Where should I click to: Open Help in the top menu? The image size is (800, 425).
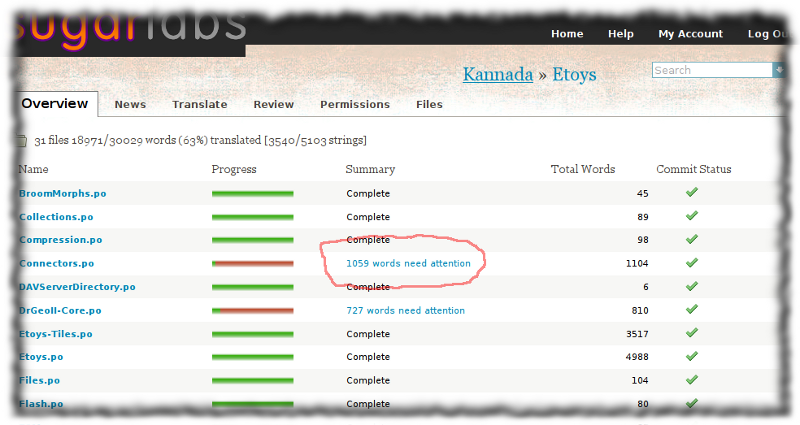620,33
